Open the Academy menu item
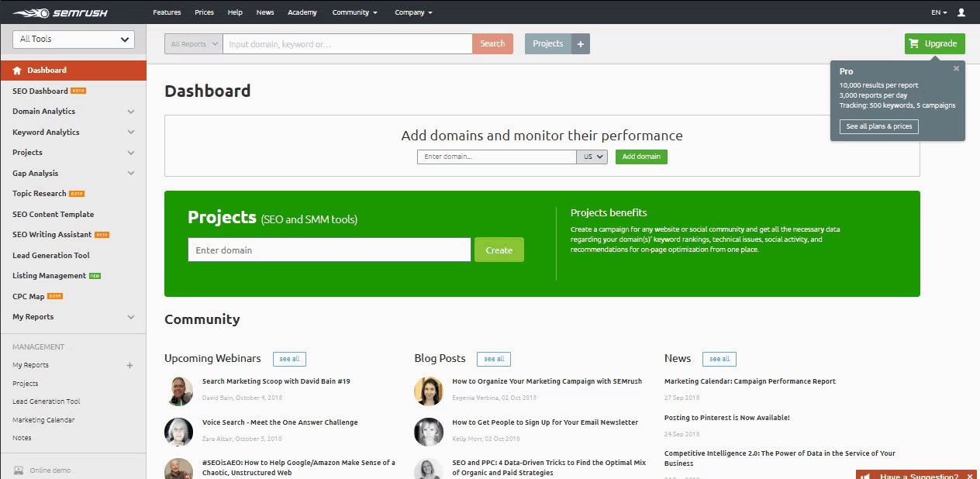Screen dimensions: 980x479 (x=302, y=12)
